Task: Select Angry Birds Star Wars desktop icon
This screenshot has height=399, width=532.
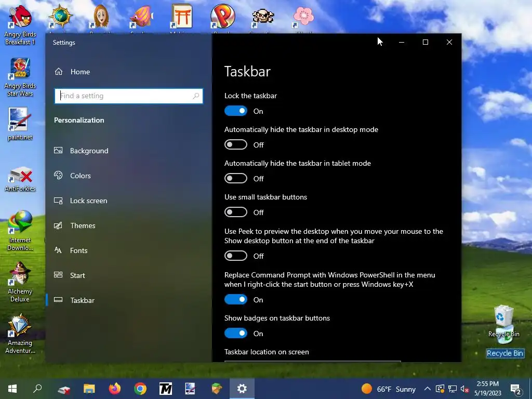Action: point(20,77)
